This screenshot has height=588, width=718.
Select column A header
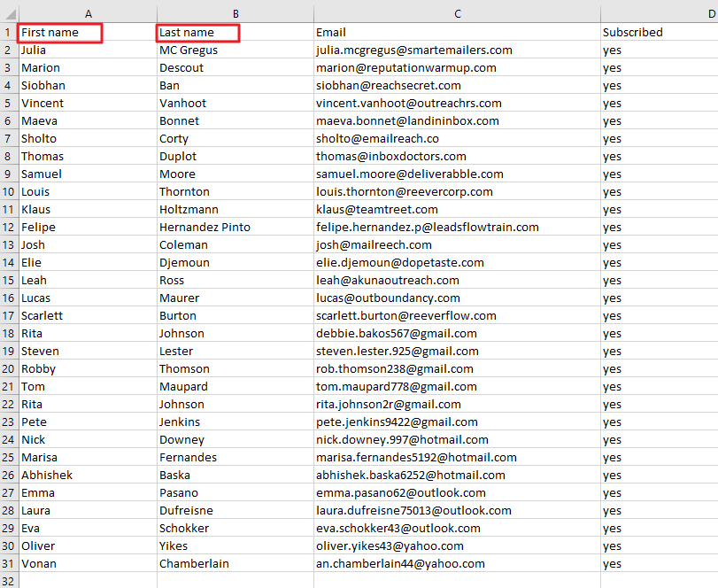88,12
